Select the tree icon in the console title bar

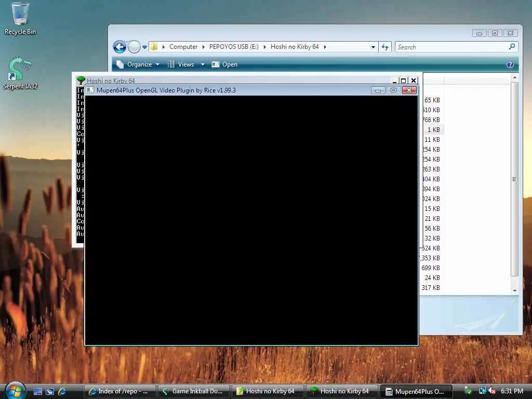(x=81, y=81)
